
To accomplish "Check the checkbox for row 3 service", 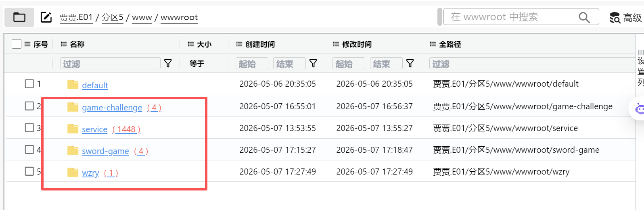I will tap(29, 128).
